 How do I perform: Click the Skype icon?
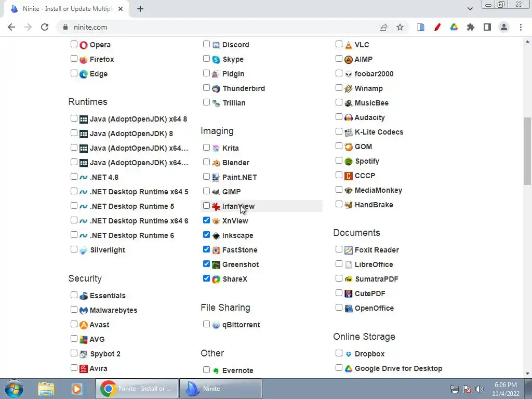pyautogui.click(x=216, y=59)
